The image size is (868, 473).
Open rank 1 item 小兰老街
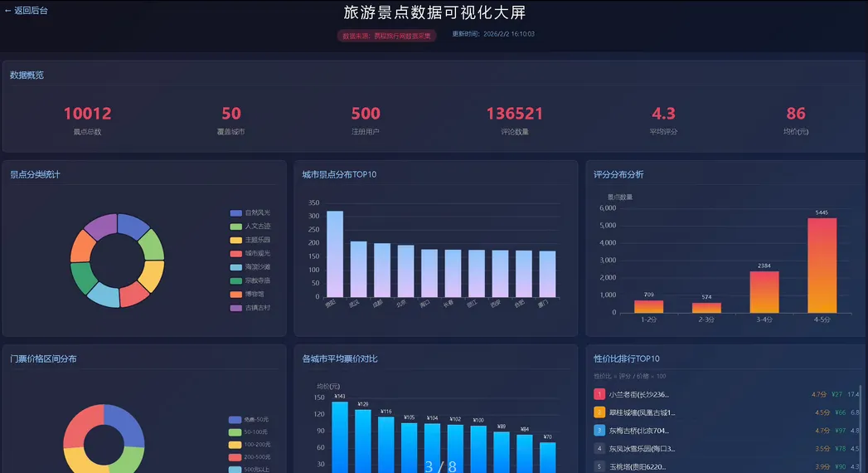(x=725, y=394)
